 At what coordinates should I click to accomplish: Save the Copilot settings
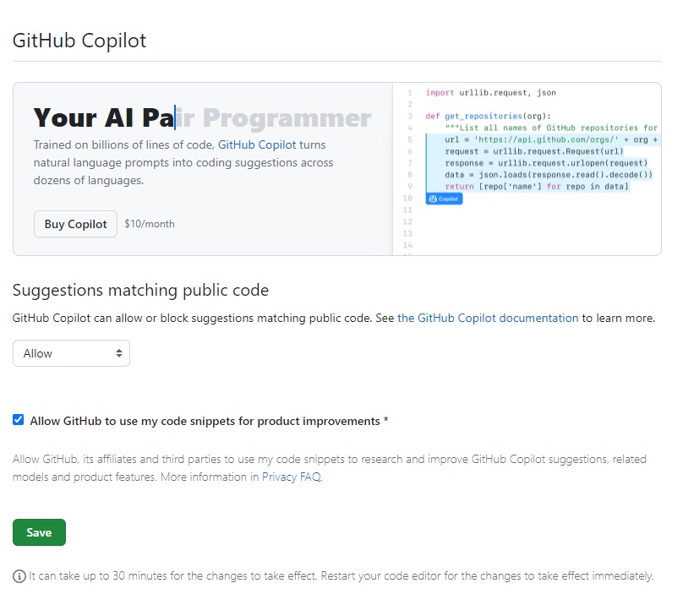pos(39,532)
